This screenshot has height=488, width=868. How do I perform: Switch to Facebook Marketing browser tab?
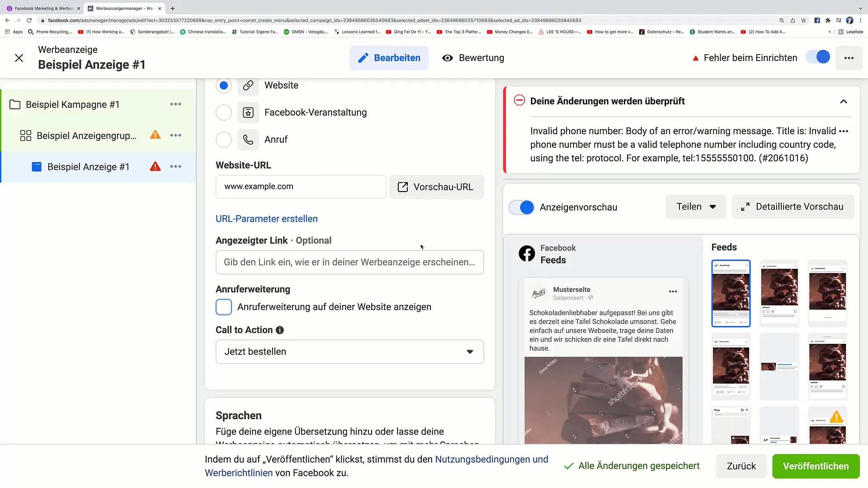pos(43,8)
